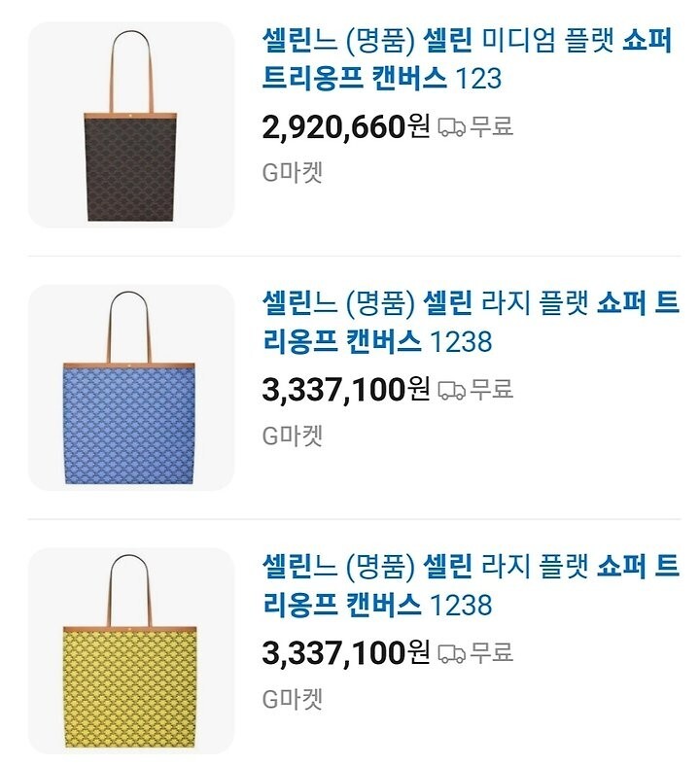Open the dark brown tote bag thumbnail
Image resolution: width=700 pixels, height=766 pixels.
(131, 125)
